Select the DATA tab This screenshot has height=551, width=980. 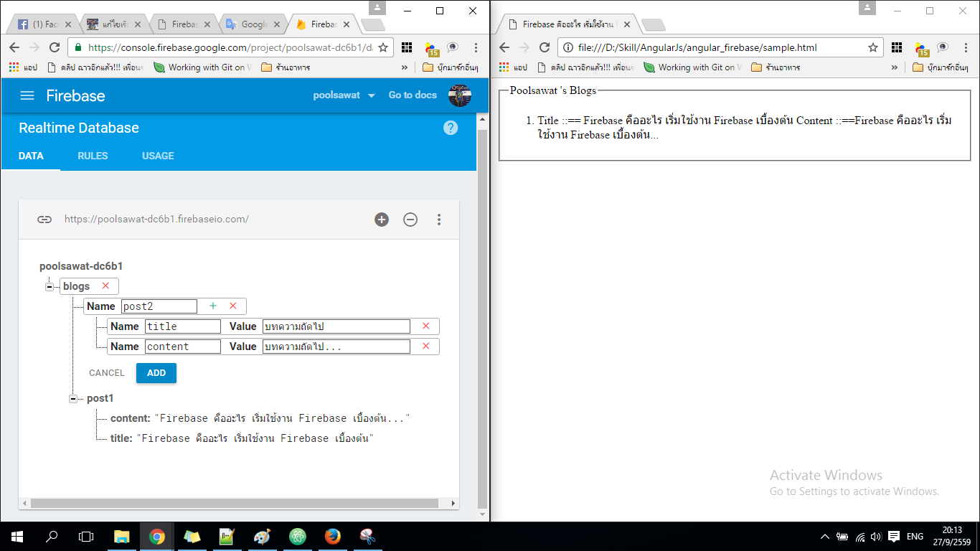coord(31,156)
